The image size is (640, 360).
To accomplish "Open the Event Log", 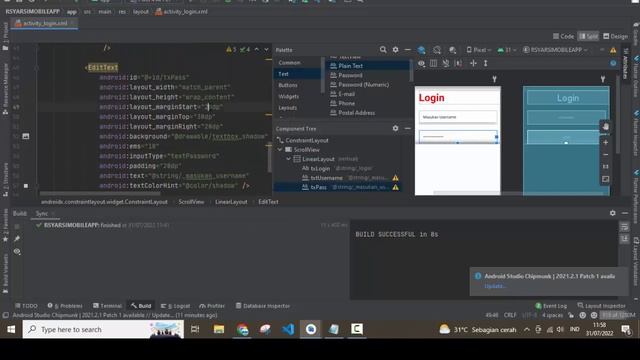I will click(551, 306).
